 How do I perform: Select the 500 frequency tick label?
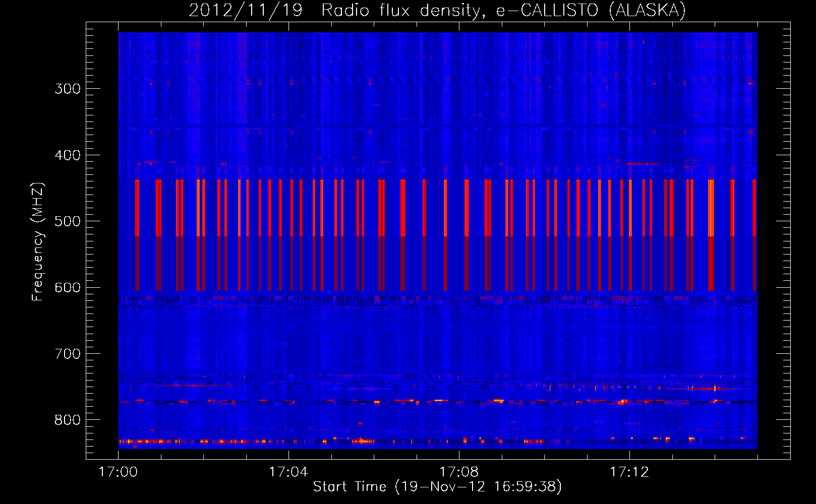68,221
